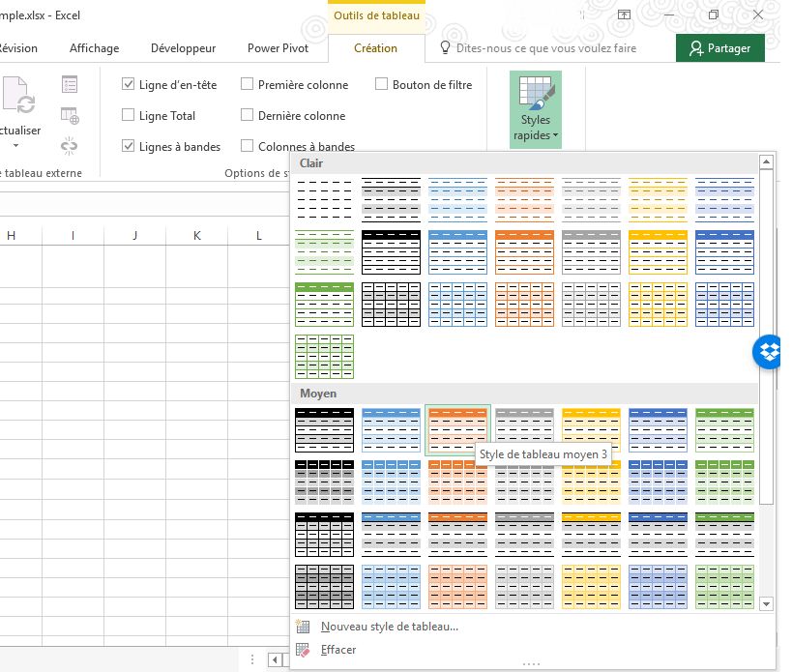Choose the orange grid Clair style
792x672 pixels.
[524, 305]
